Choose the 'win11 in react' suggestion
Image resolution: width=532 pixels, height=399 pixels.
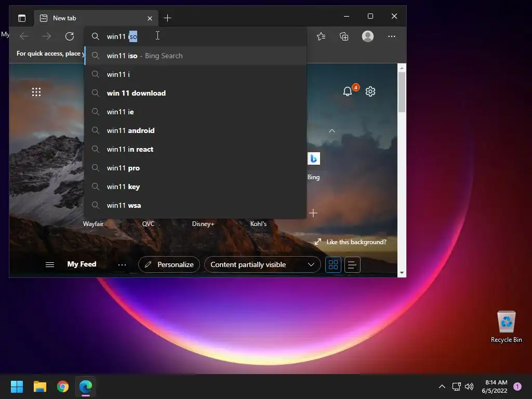(x=195, y=149)
